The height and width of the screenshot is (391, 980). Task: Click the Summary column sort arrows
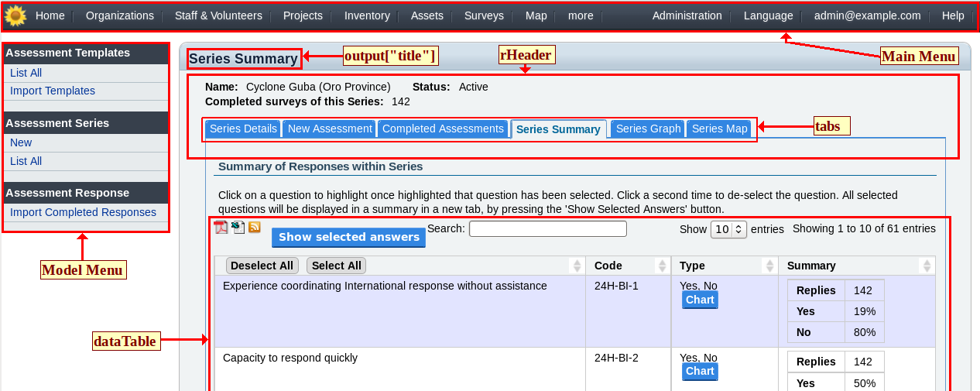tap(926, 266)
